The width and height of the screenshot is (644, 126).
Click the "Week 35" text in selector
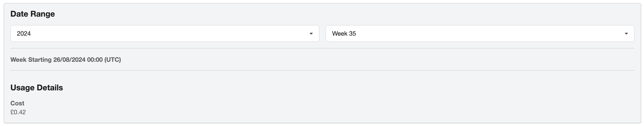344,34
